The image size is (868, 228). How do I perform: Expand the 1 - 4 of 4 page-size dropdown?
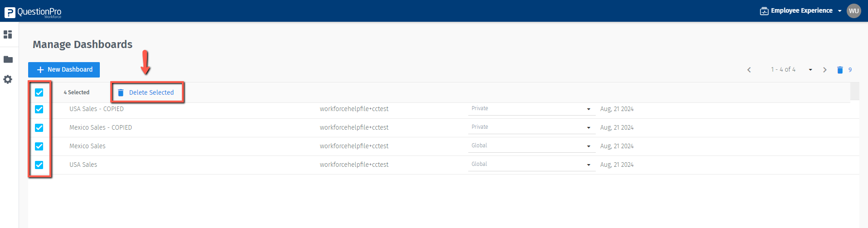pos(810,70)
